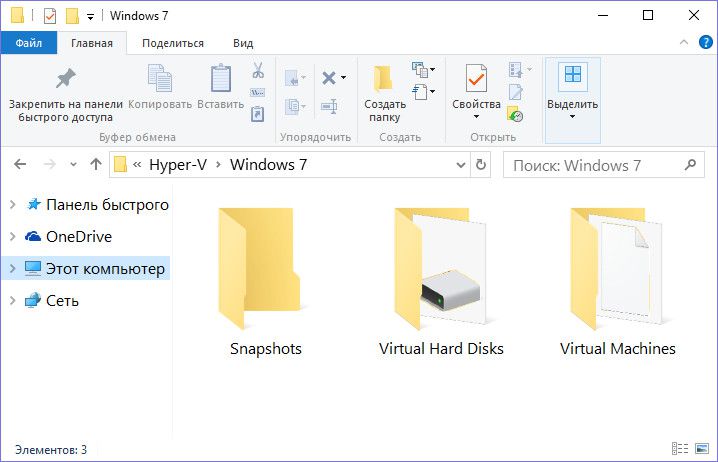Click the Delete X icon in Упорядочить group
Image resolution: width=718 pixels, height=462 pixels.
[x=329, y=78]
